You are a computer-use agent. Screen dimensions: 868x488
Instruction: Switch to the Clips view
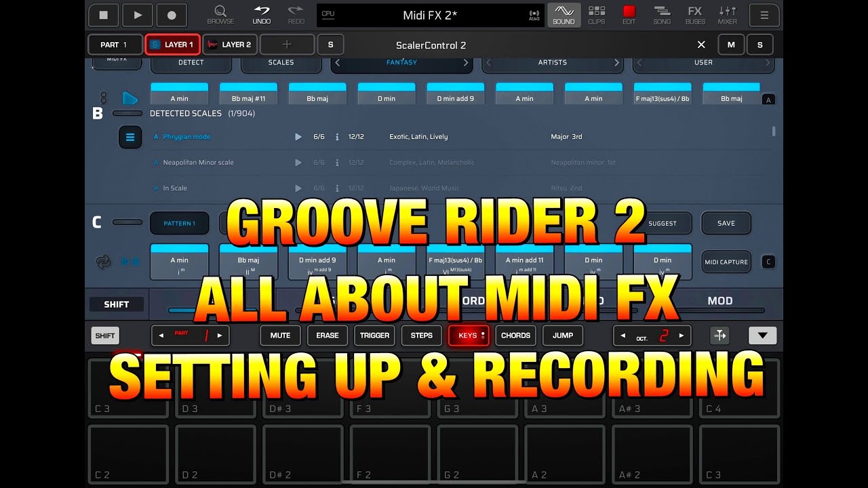pos(597,14)
